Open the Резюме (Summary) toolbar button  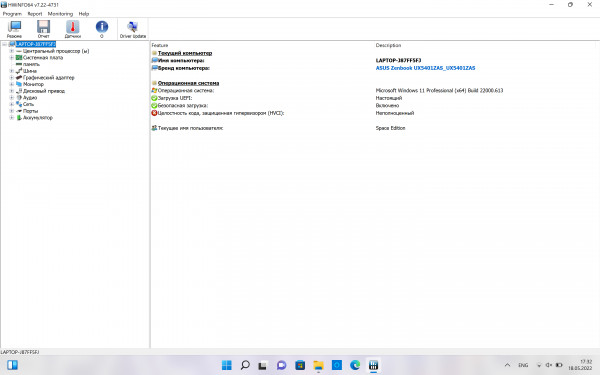[x=14, y=29]
